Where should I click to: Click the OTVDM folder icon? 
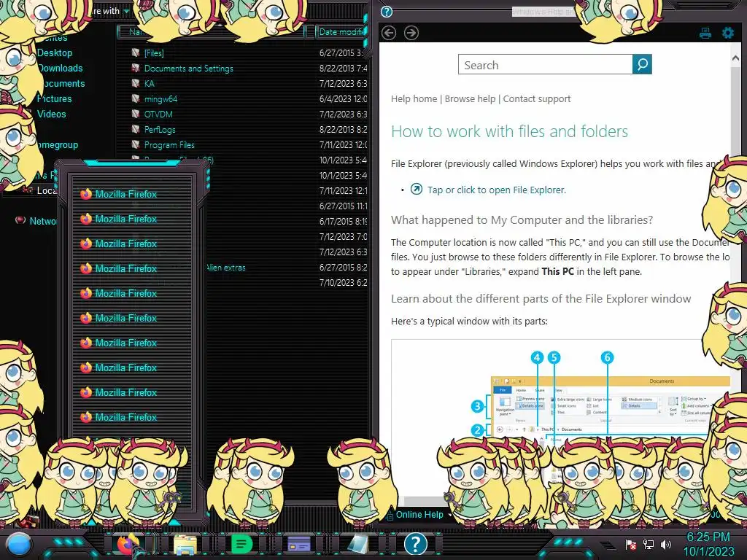click(136, 114)
